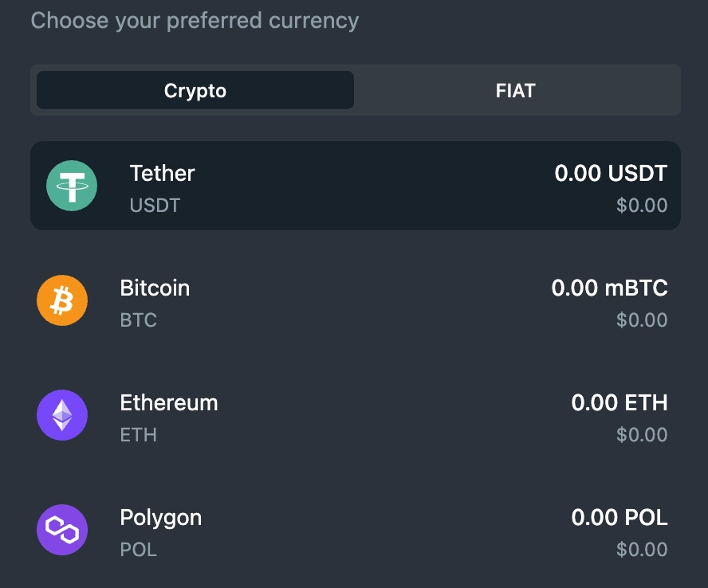Viewport: 708px width, 588px height.
Task: Click the Polygon chain-link icon
Action: point(62,529)
